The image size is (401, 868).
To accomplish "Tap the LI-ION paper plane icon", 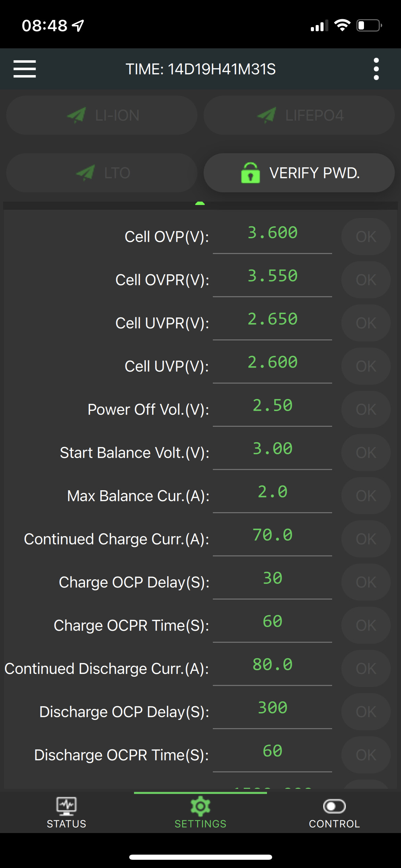I will click(76, 115).
